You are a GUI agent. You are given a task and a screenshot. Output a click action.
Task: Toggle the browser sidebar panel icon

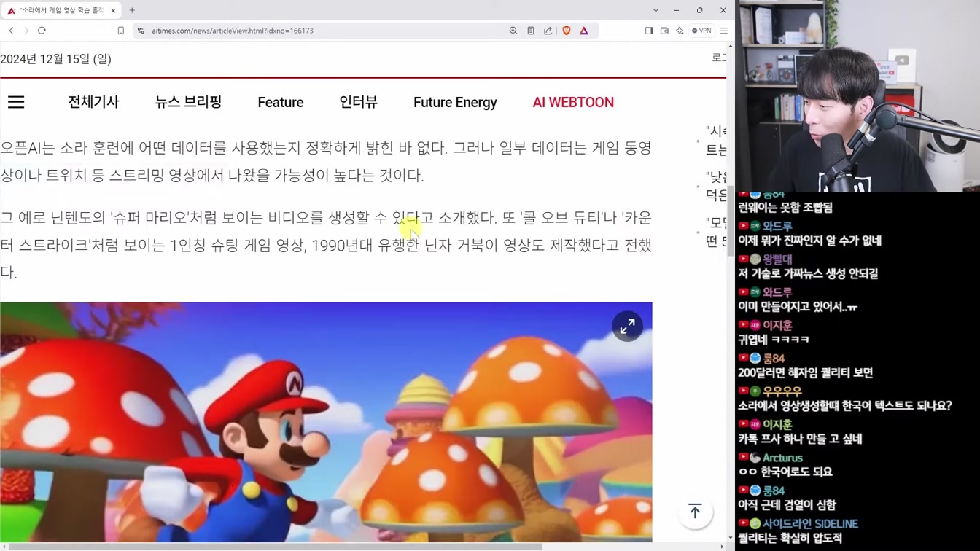[x=649, y=31]
